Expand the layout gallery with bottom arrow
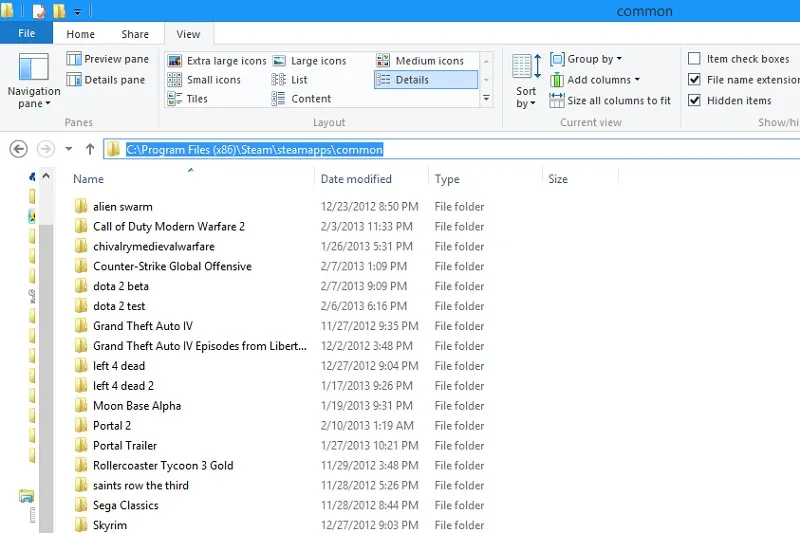Viewport: 800px width, 533px height. (x=486, y=98)
